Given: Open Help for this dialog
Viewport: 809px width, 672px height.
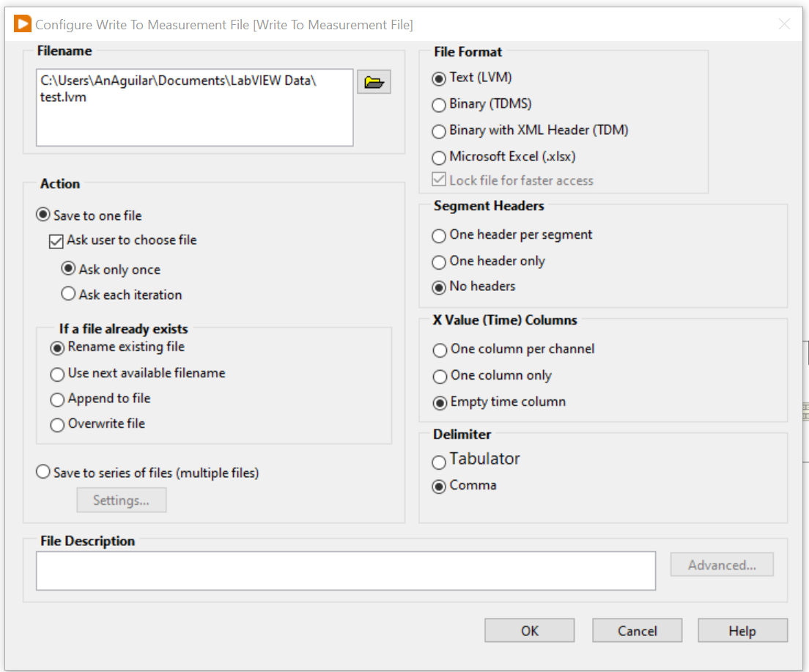Looking at the screenshot, I should pos(742,631).
